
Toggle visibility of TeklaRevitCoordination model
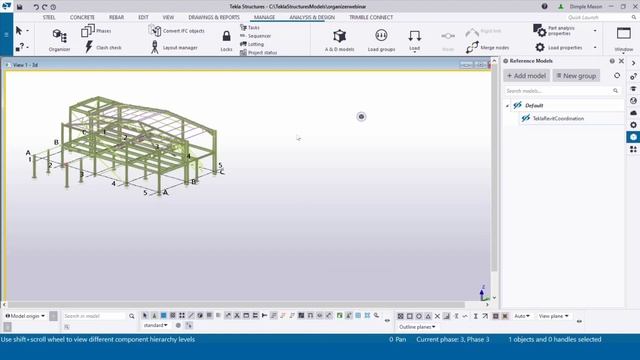click(x=526, y=118)
